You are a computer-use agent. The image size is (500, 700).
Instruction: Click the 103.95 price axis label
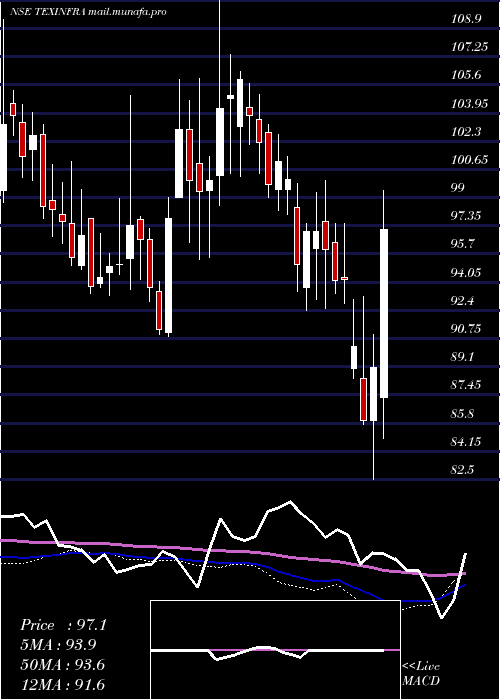coord(470,104)
